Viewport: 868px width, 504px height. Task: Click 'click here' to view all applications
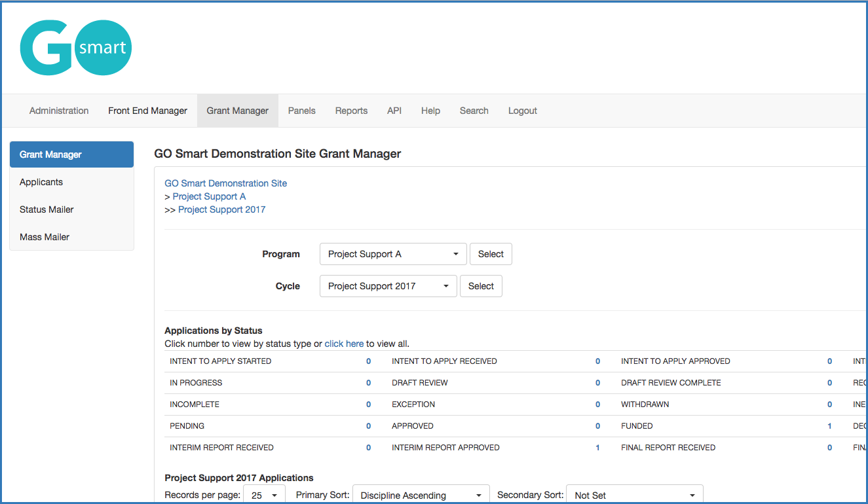click(344, 344)
